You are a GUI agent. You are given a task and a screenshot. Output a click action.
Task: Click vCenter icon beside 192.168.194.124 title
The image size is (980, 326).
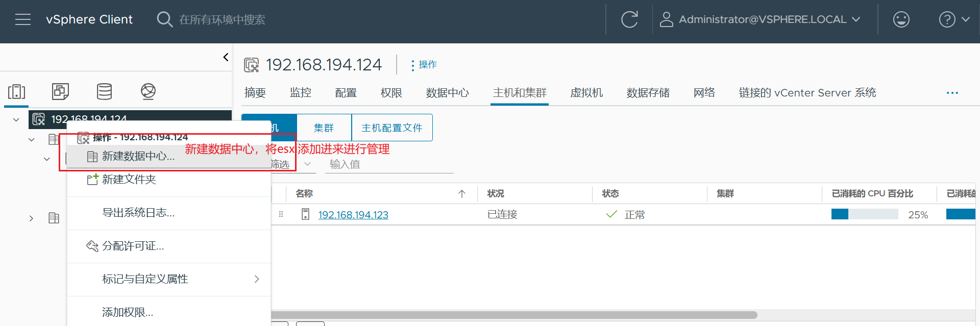coord(252,65)
